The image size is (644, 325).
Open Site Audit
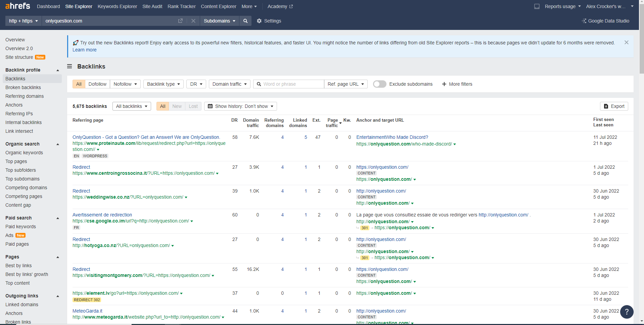(152, 6)
